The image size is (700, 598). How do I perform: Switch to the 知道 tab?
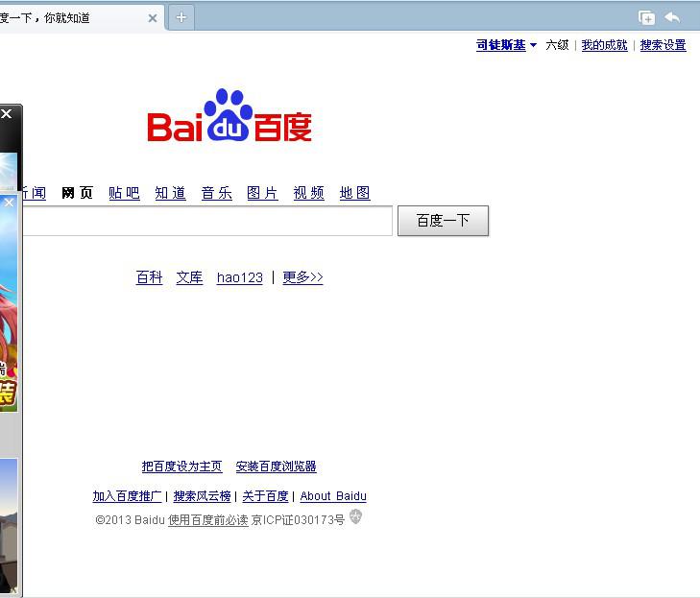171,193
